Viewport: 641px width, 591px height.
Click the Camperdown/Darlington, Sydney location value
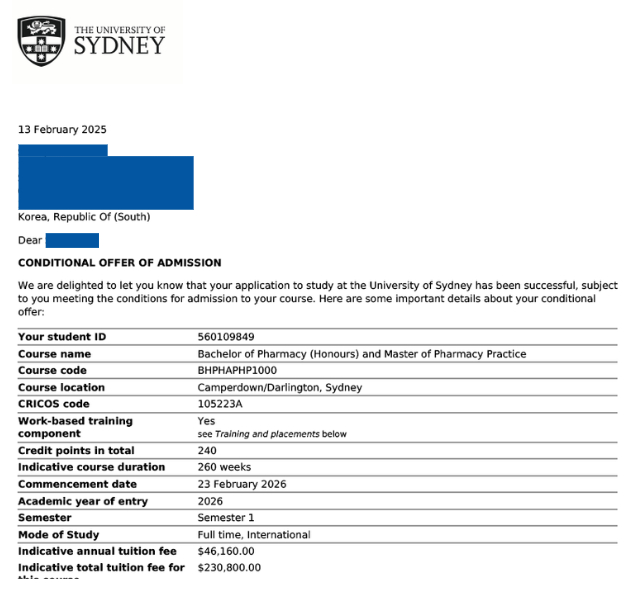pos(280,388)
